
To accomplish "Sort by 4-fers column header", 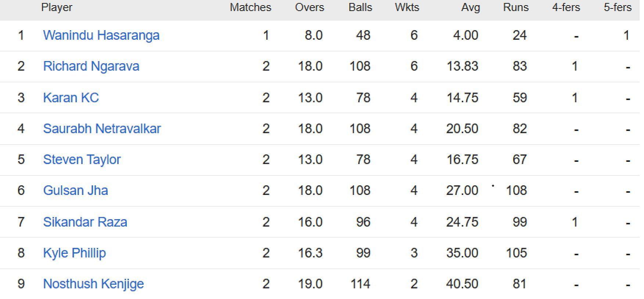I will point(566,7).
